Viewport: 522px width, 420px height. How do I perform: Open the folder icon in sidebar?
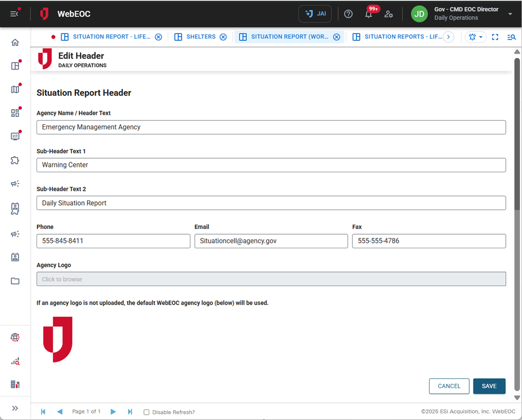[15, 281]
